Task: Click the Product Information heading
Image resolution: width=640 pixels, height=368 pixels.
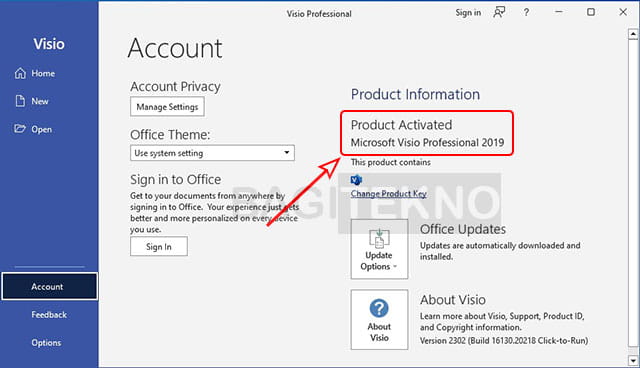Action: pyautogui.click(x=416, y=94)
